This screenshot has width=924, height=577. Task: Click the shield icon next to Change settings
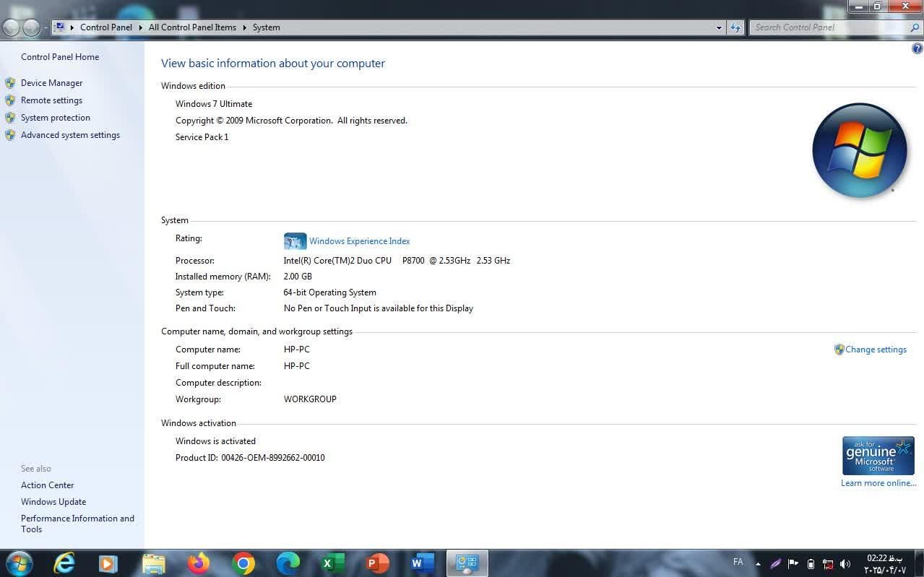(839, 350)
